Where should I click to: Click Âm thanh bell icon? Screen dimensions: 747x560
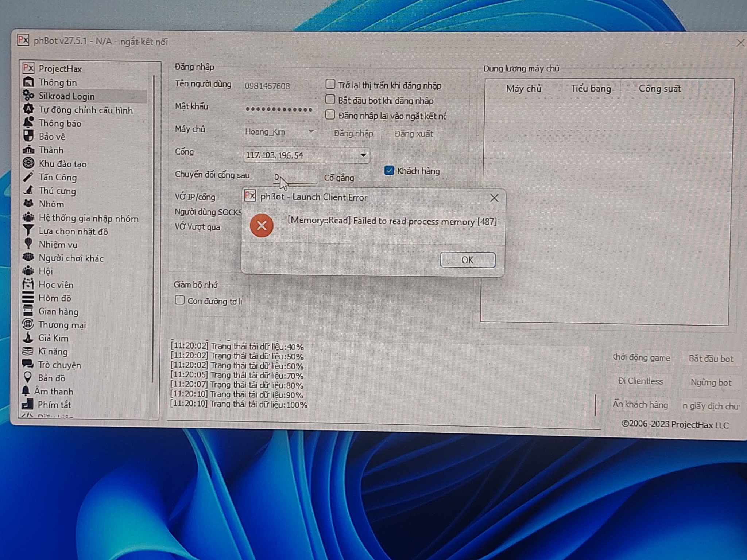click(x=26, y=391)
